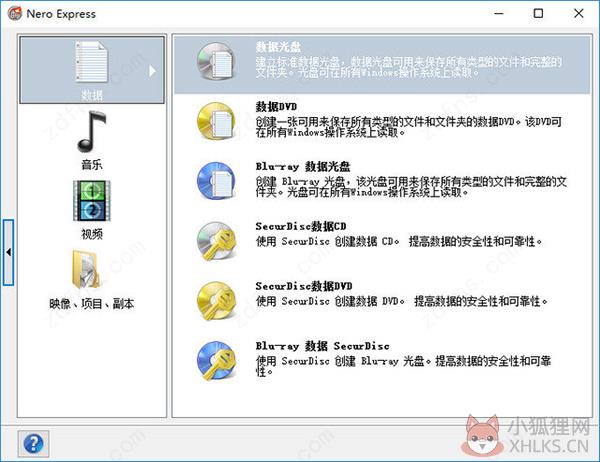Open the 音乐 music note category
600x462 pixels.
pos(91,131)
